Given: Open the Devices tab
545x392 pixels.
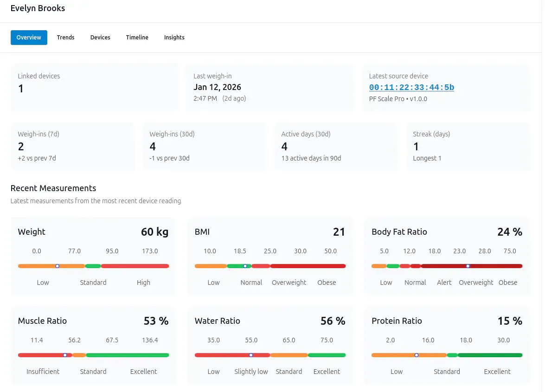Looking at the screenshot, I should (100, 38).
